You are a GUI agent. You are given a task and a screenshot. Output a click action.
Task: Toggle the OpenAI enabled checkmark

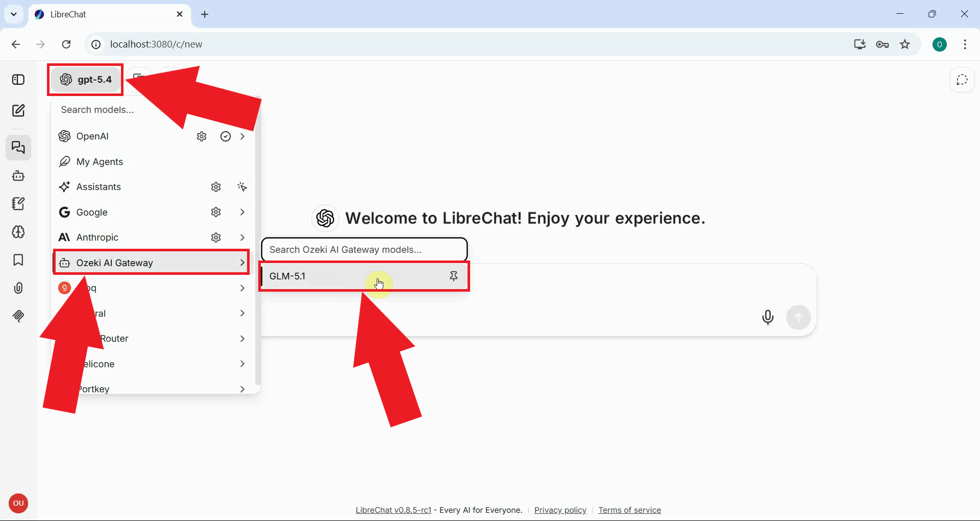coord(225,136)
